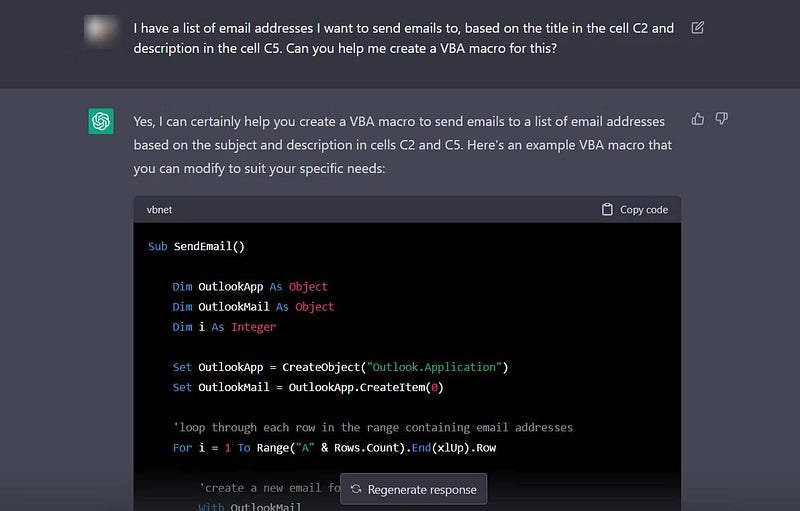Viewport: 800px width, 511px height.
Task: Click the vbnet language label
Action: coord(159,210)
